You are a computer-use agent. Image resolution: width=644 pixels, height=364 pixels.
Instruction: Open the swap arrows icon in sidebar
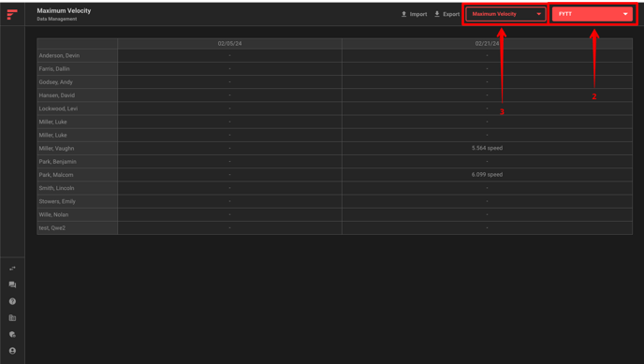pos(12,269)
